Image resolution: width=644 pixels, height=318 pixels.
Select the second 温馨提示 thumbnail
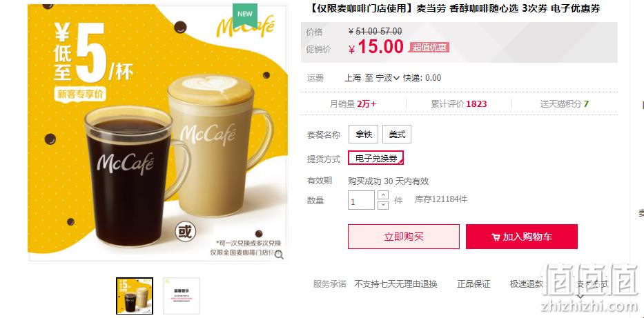[x=182, y=296]
